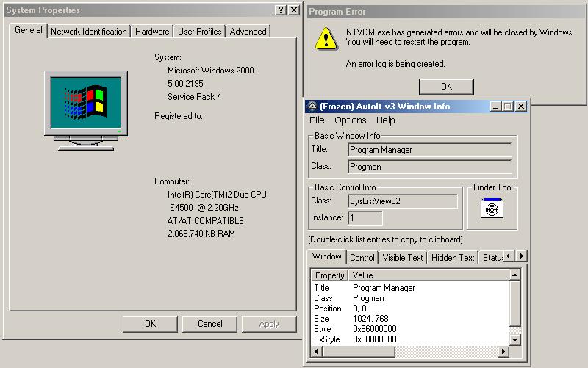Screen dimensions: 588x368
Task: Click the list's vertical scrollbar up arrow
Action: (515, 275)
